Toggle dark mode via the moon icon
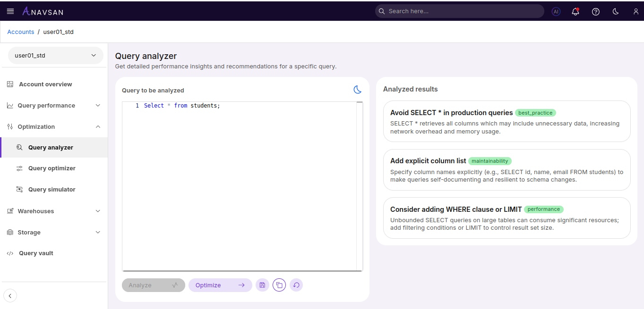 (x=615, y=11)
